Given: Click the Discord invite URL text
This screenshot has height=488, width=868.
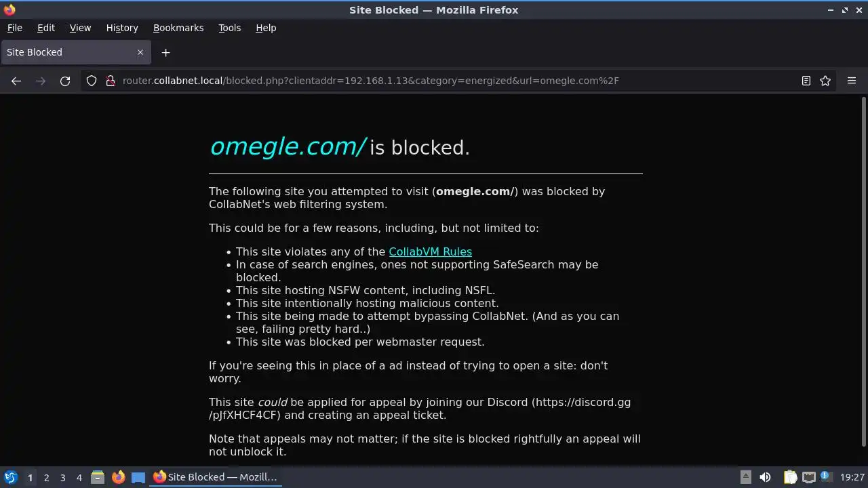Looking at the screenshot, I should point(420,409).
